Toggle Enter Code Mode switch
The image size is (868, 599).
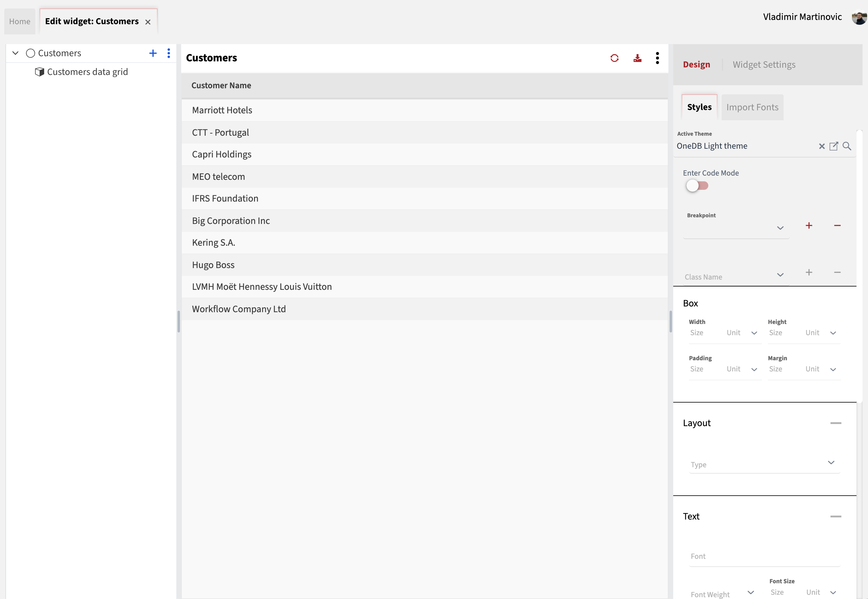coord(697,186)
